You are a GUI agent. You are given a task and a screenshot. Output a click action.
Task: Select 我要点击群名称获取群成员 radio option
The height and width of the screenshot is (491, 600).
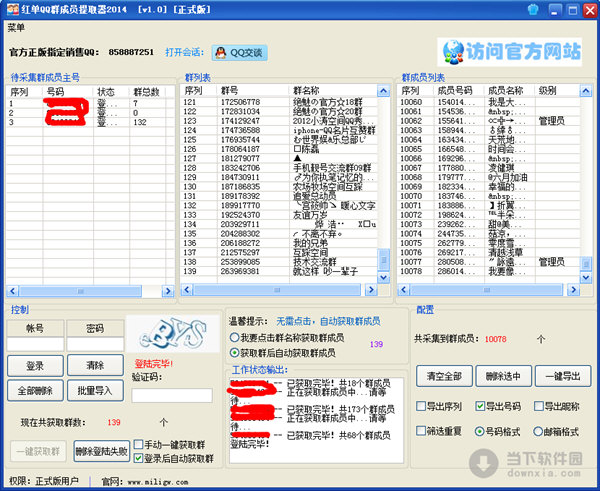point(235,338)
